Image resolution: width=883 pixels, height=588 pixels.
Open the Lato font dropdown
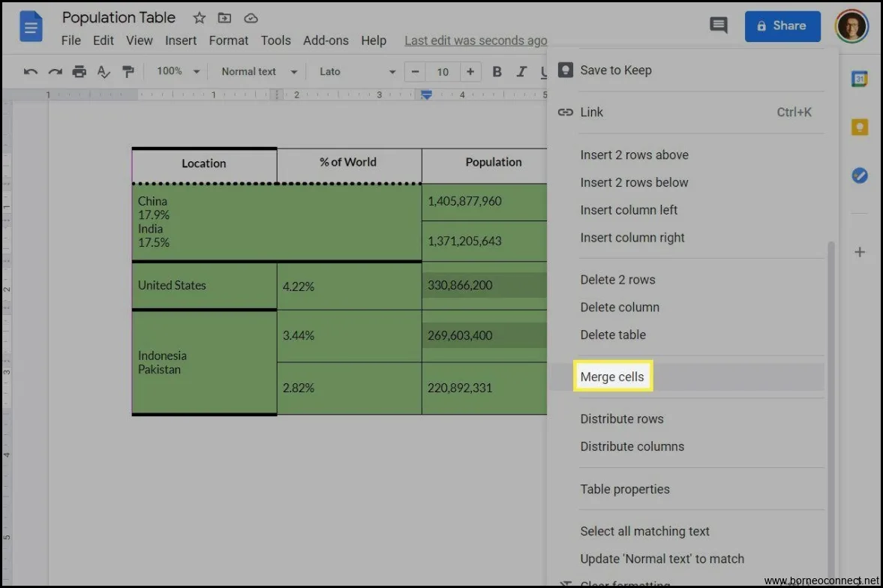353,71
